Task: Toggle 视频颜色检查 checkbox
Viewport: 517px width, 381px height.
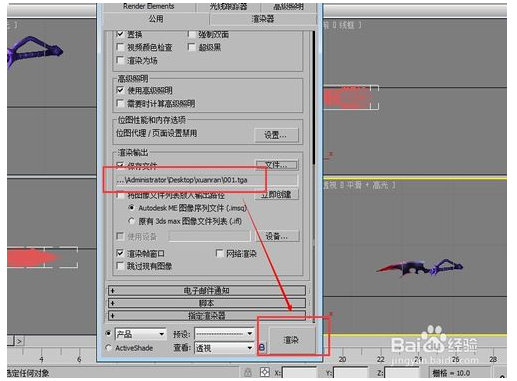Action: tap(120, 47)
